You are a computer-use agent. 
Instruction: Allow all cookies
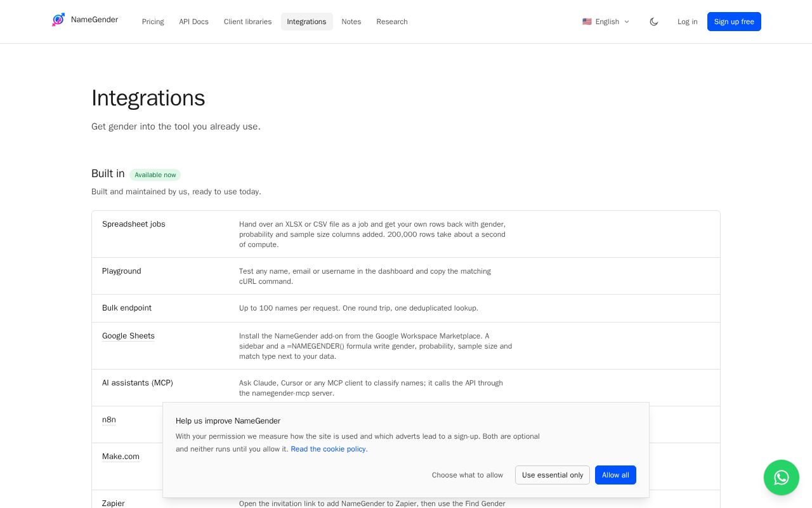click(x=615, y=475)
